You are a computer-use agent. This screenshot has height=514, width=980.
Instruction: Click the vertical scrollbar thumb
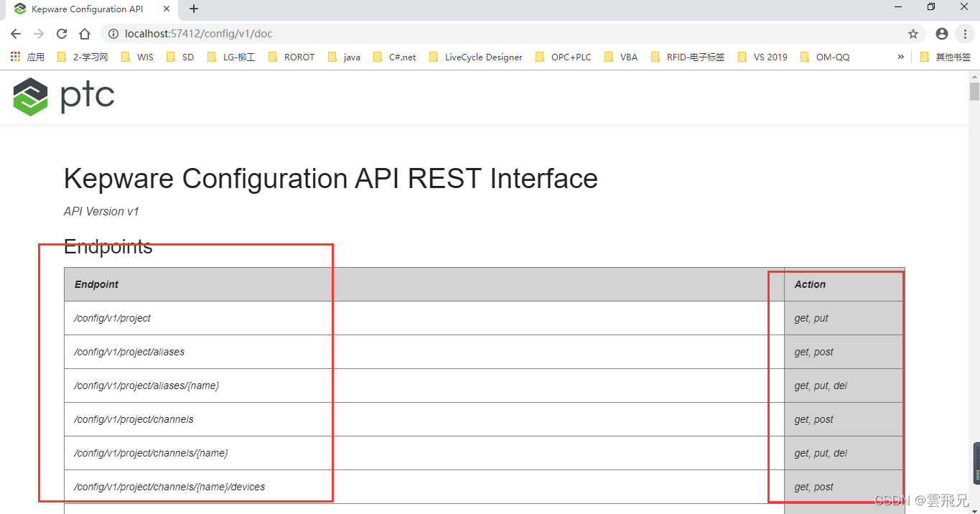tap(974, 91)
